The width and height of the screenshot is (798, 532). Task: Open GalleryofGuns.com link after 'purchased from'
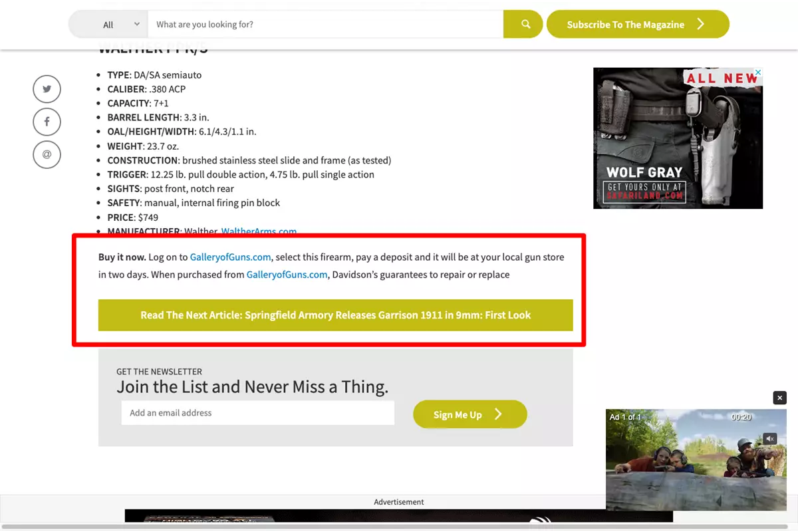287,274
